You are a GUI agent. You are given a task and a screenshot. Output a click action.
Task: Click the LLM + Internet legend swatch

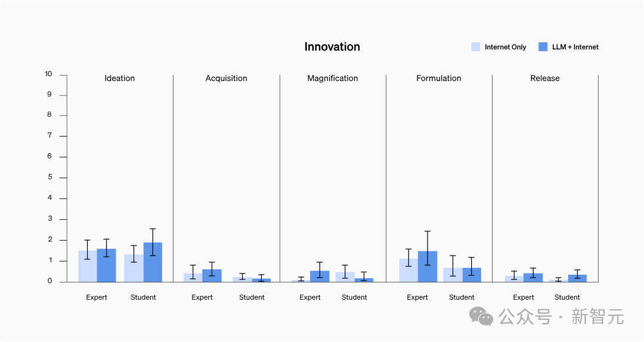[543, 47]
